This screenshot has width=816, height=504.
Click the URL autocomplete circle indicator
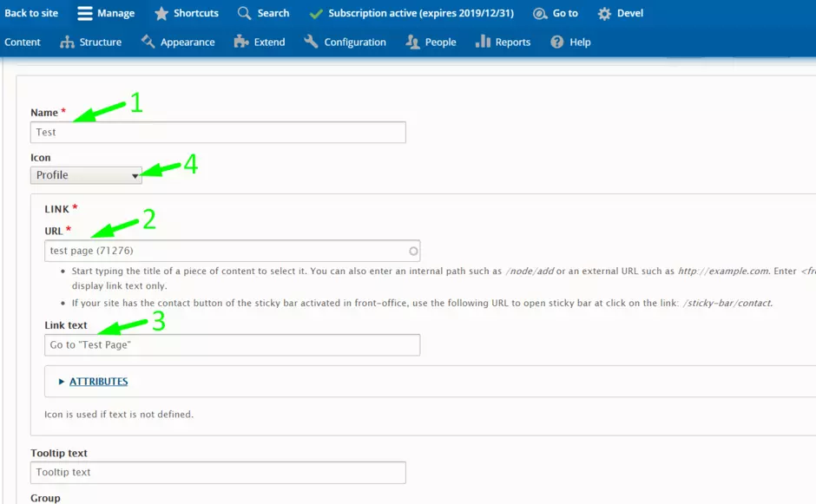coord(413,252)
